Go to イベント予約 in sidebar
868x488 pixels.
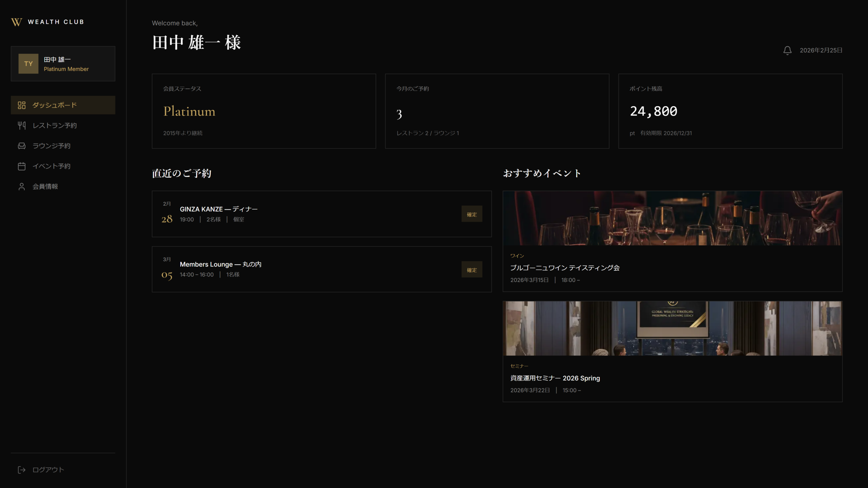[52, 166]
